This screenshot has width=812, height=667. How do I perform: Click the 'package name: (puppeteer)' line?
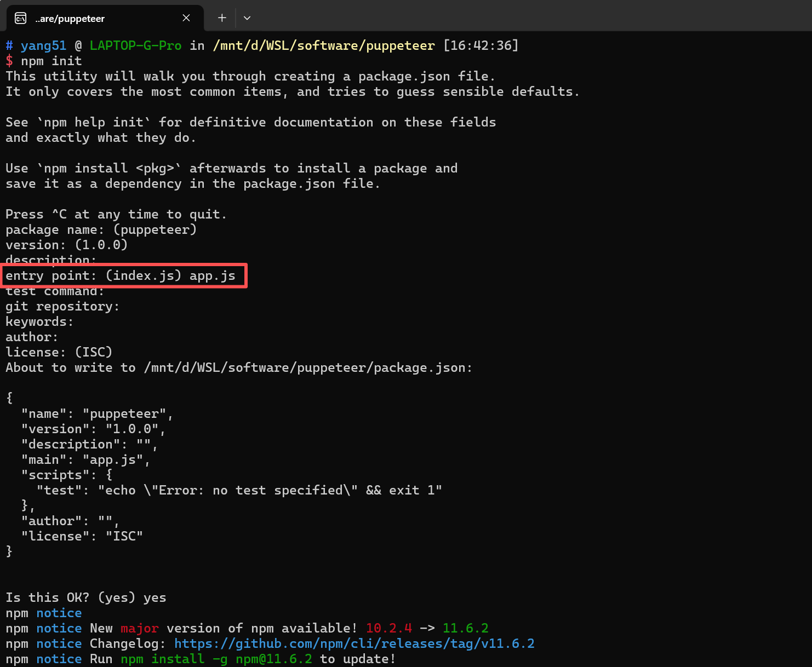tap(101, 229)
